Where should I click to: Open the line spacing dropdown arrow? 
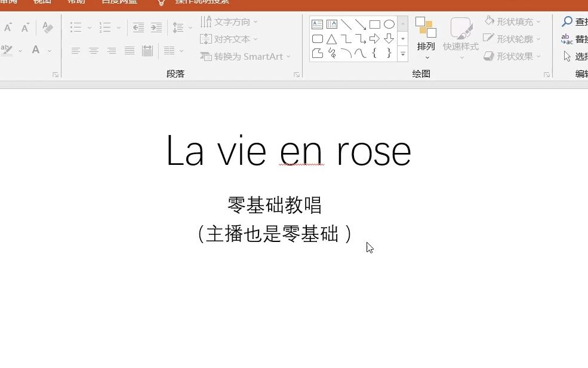190,27
